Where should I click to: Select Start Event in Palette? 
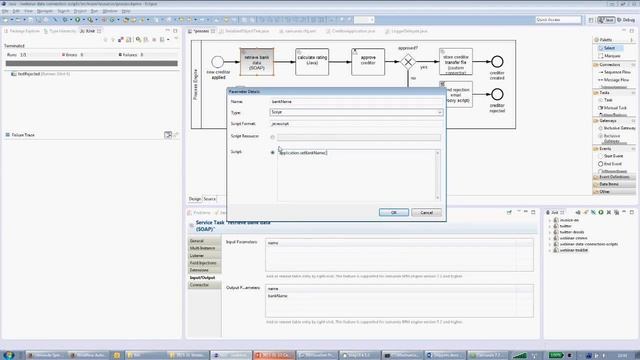[611, 156]
